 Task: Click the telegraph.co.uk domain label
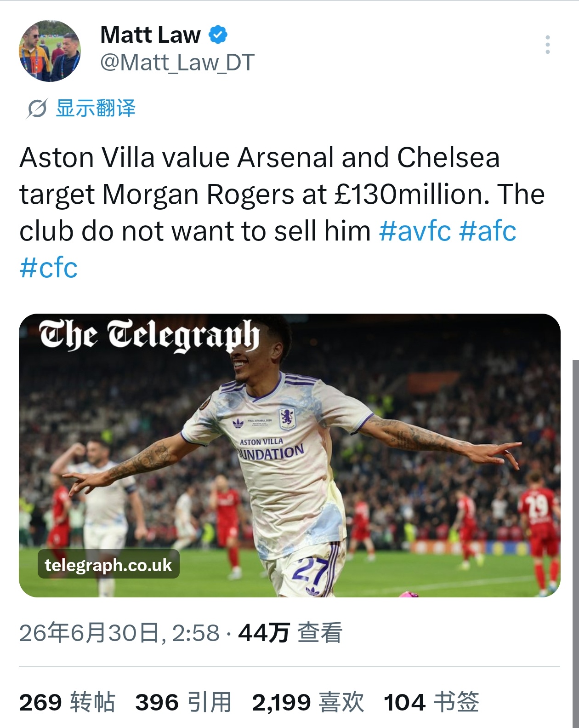pyautogui.click(x=108, y=564)
